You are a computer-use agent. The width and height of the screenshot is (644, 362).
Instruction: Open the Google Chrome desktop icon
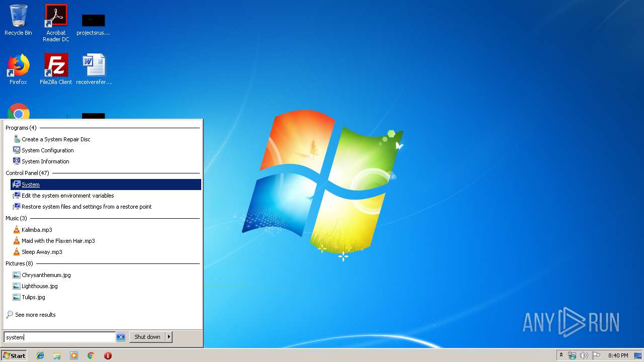point(19,111)
